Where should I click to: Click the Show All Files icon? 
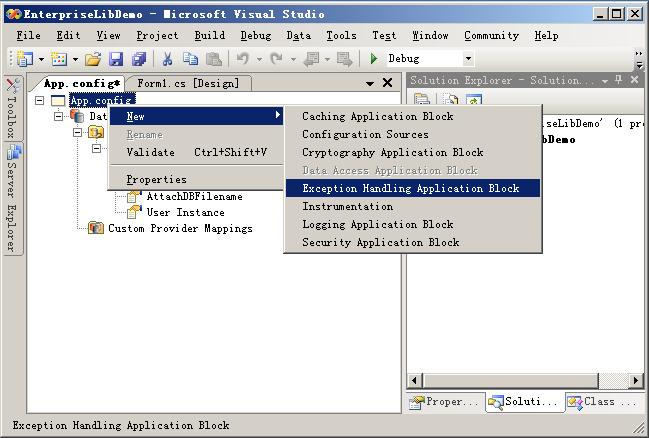(x=450, y=99)
